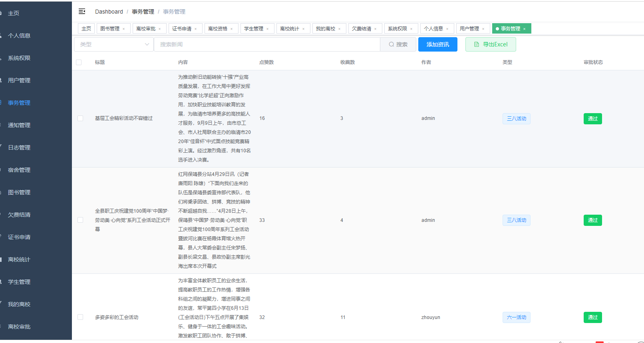Image resolution: width=644 pixels, height=343 pixels.
Task: Close the 系统权限 tab
Action: (411, 29)
